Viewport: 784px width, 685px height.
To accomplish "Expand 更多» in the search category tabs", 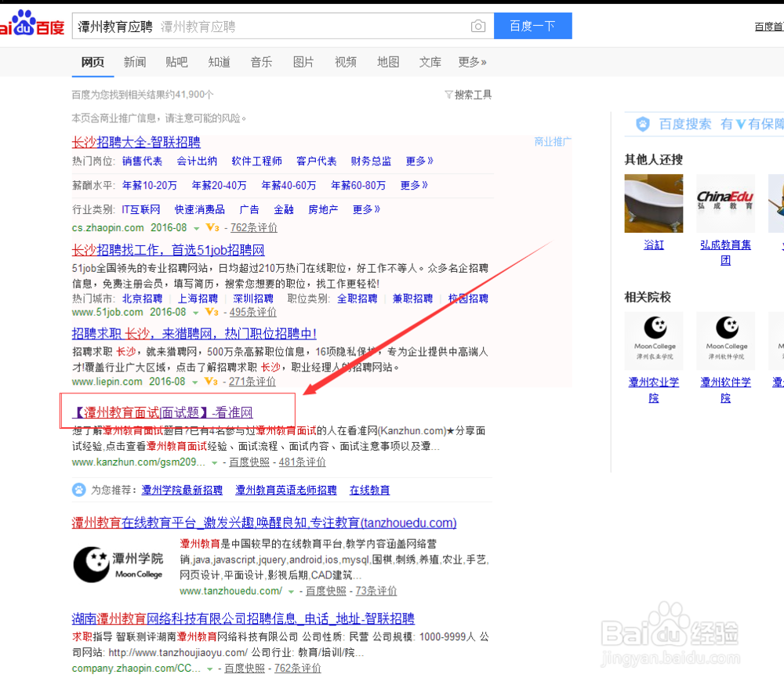I will pos(472,62).
